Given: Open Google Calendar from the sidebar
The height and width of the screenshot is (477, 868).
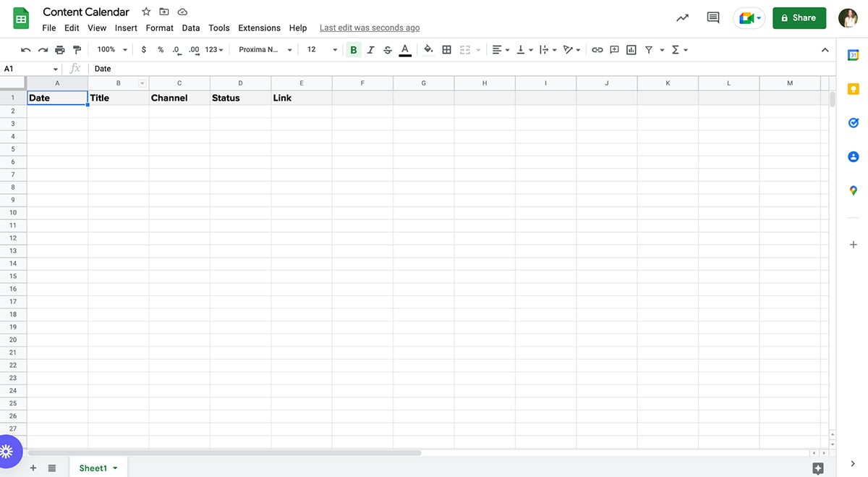Looking at the screenshot, I should pos(853,54).
